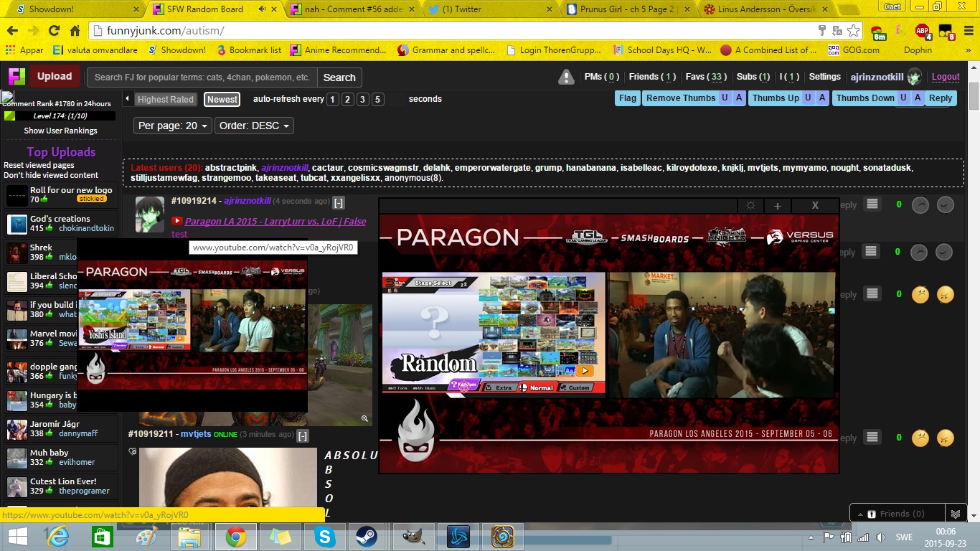980x551 pixels.
Task: Switch to Highest Rated sorting
Action: pyautogui.click(x=166, y=100)
